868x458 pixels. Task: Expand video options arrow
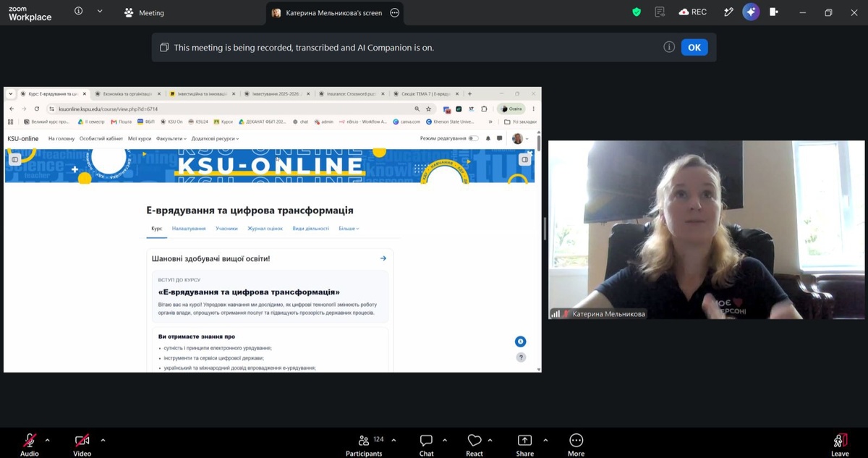click(x=103, y=440)
